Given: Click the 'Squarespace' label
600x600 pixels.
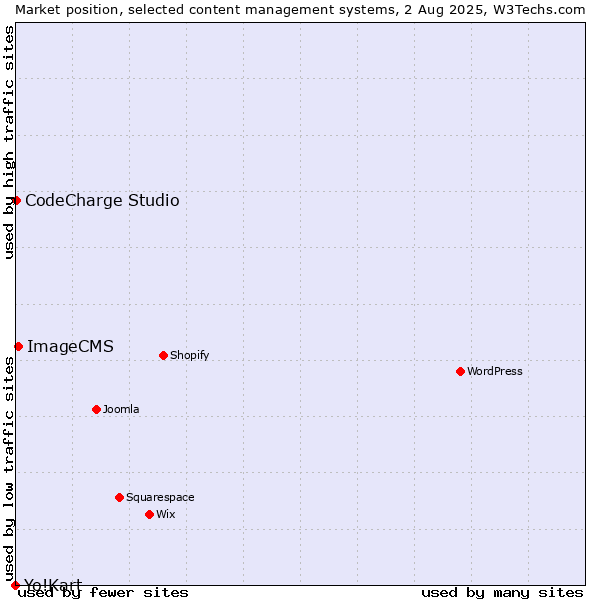Looking at the screenshot, I should click(x=160, y=497).
